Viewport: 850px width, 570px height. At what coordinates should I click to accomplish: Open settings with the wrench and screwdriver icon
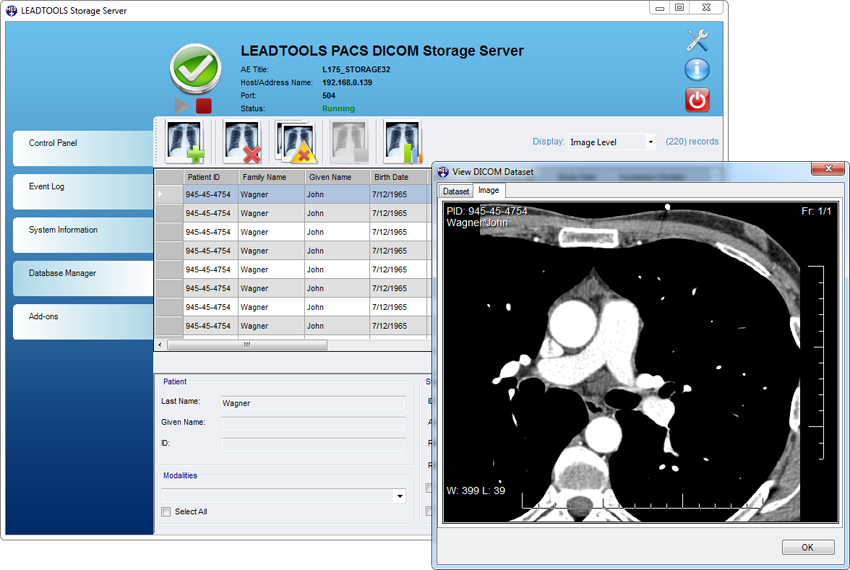click(697, 41)
